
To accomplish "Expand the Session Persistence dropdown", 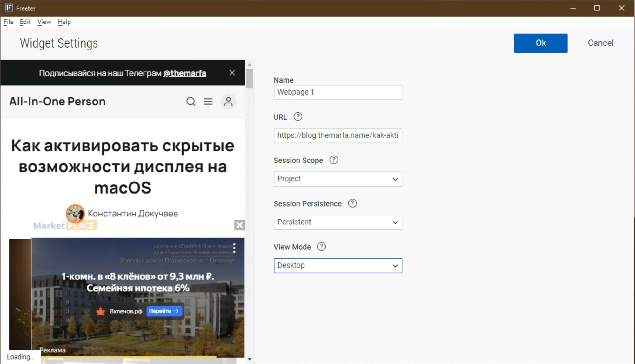I will pos(338,222).
